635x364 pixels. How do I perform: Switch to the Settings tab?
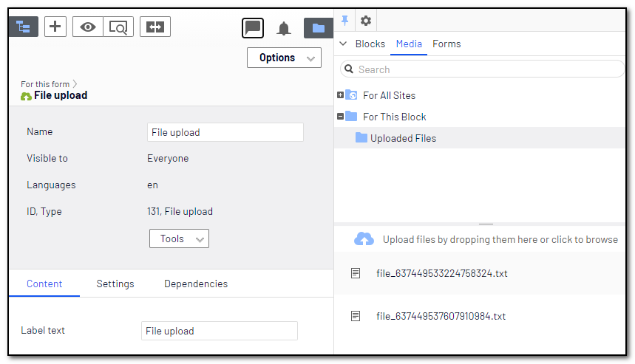click(115, 284)
